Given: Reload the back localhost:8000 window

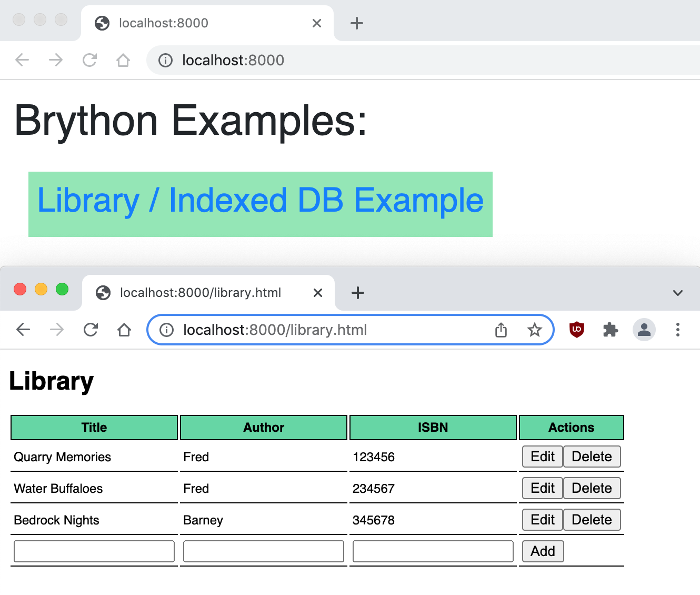Looking at the screenshot, I should 89,60.
